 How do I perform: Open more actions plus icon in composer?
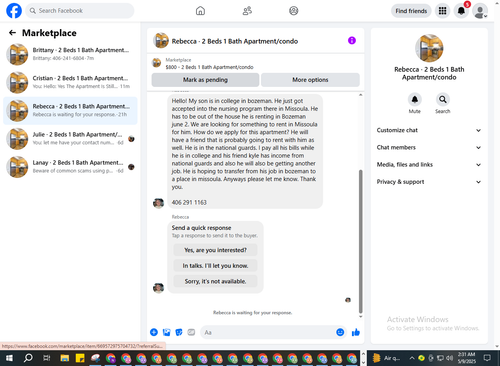[x=154, y=332]
